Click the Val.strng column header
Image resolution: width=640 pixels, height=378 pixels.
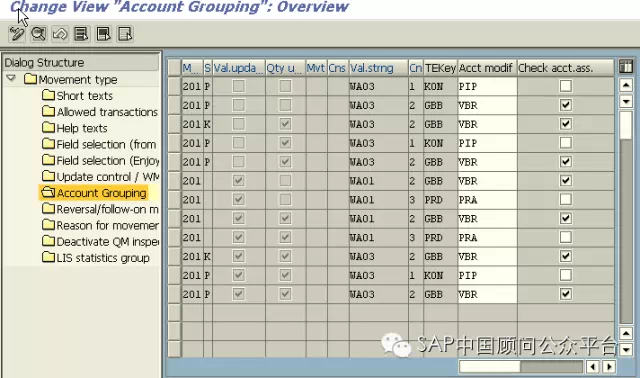coord(378,68)
